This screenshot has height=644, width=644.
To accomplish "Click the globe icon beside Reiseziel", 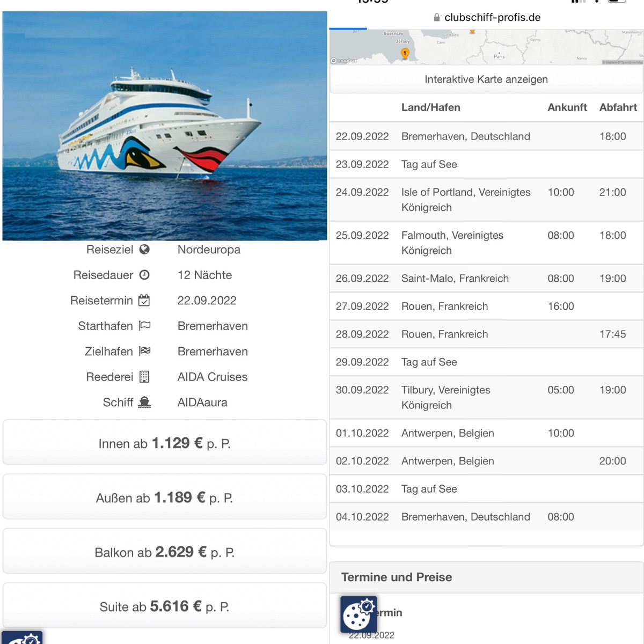I will [144, 250].
